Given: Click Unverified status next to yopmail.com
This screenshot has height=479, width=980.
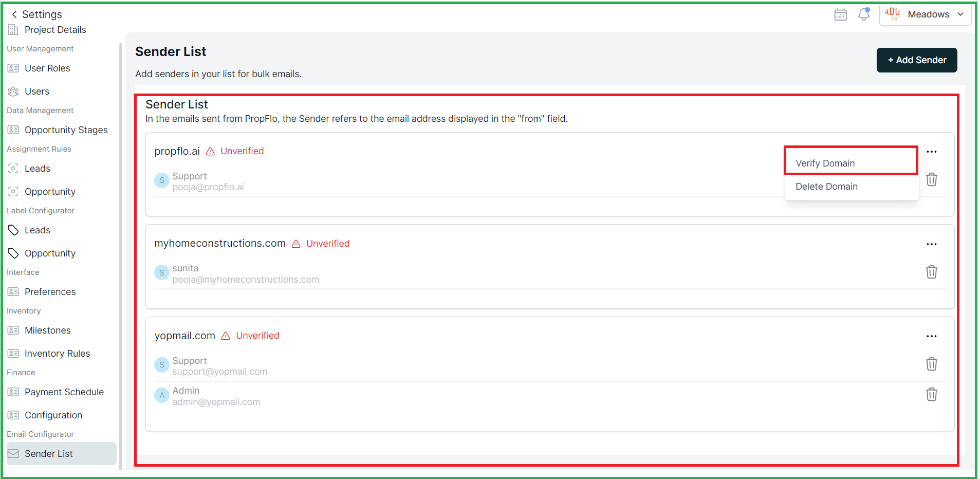Looking at the screenshot, I should click(x=257, y=336).
